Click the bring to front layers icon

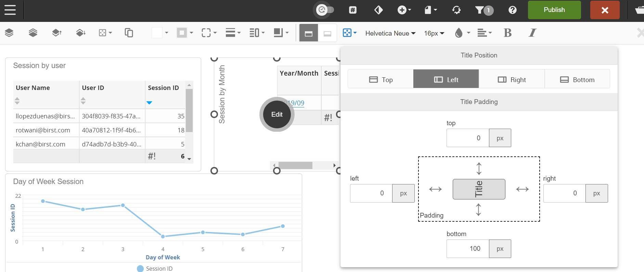[x=33, y=33]
